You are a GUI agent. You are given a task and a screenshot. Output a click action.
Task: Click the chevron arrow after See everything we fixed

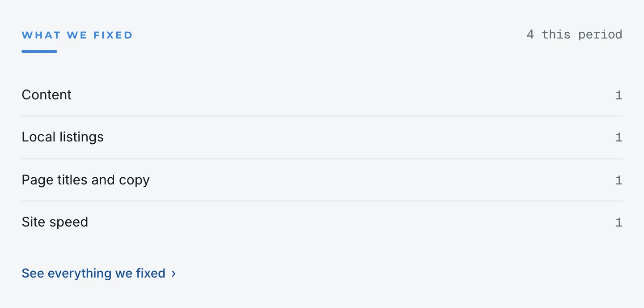(x=174, y=274)
